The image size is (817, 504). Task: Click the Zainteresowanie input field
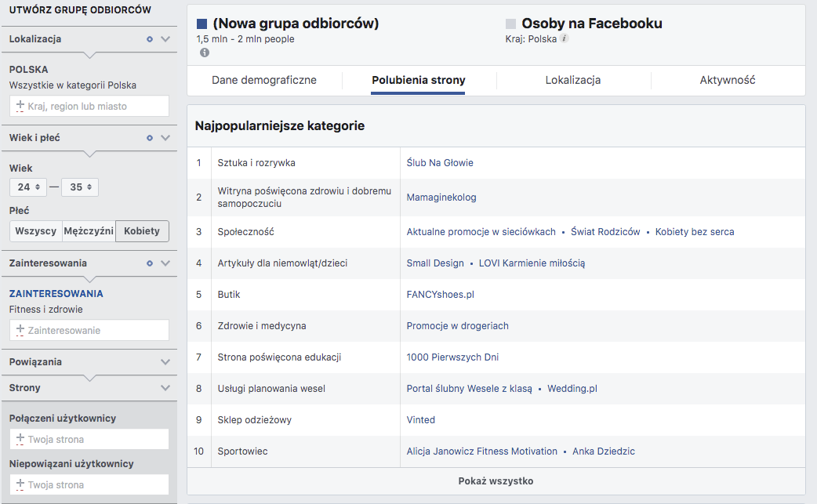click(89, 330)
